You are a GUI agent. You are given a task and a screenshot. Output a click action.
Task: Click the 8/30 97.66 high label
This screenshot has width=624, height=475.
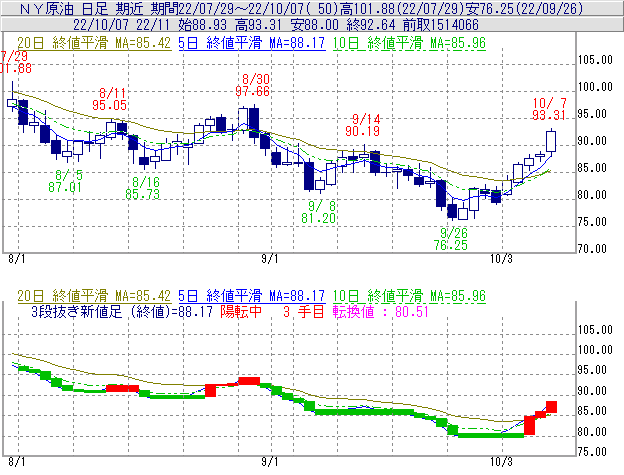pos(253,85)
